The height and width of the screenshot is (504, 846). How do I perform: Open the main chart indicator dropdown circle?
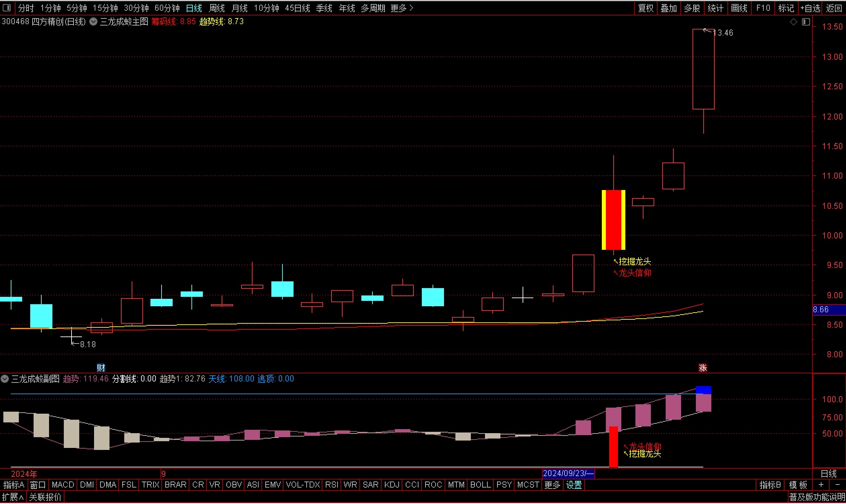pyautogui.click(x=93, y=22)
